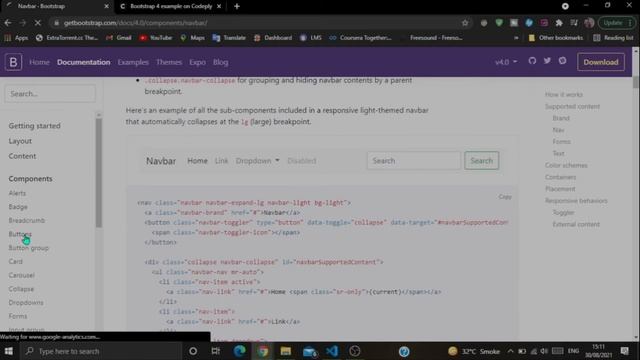Click the page vertical scrollbar thumb
Screen dimensions: 640x360
635,81
